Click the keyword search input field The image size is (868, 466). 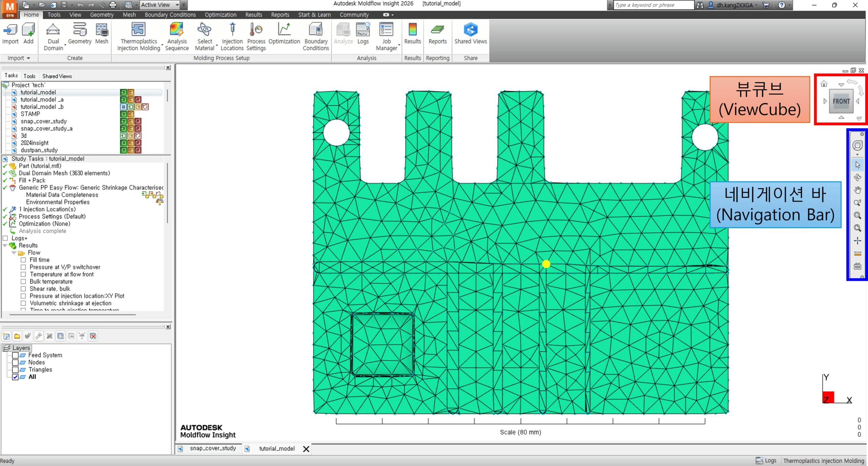[653, 5]
